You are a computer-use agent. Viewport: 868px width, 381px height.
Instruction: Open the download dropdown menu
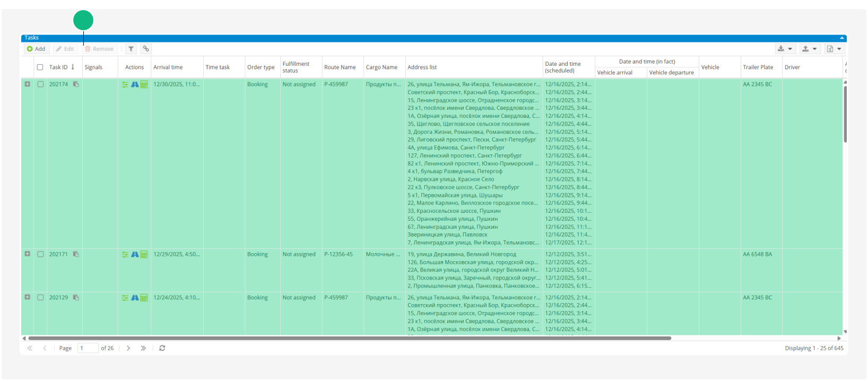(x=785, y=49)
